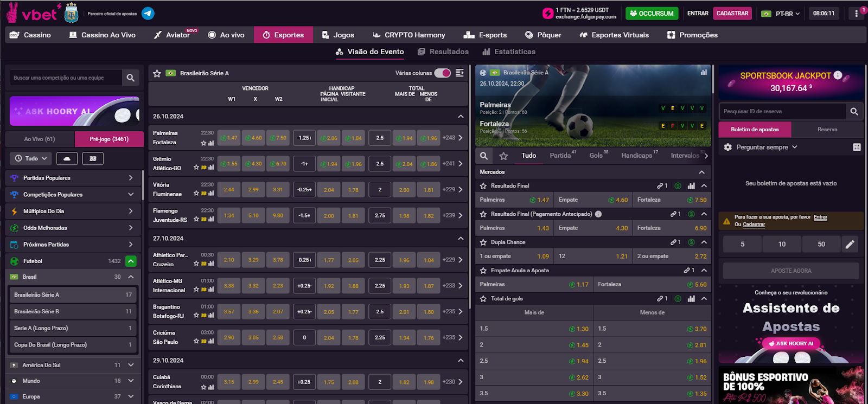Favorite the Resultado Final market star
The height and width of the screenshot is (404, 868).
coord(483,185)
